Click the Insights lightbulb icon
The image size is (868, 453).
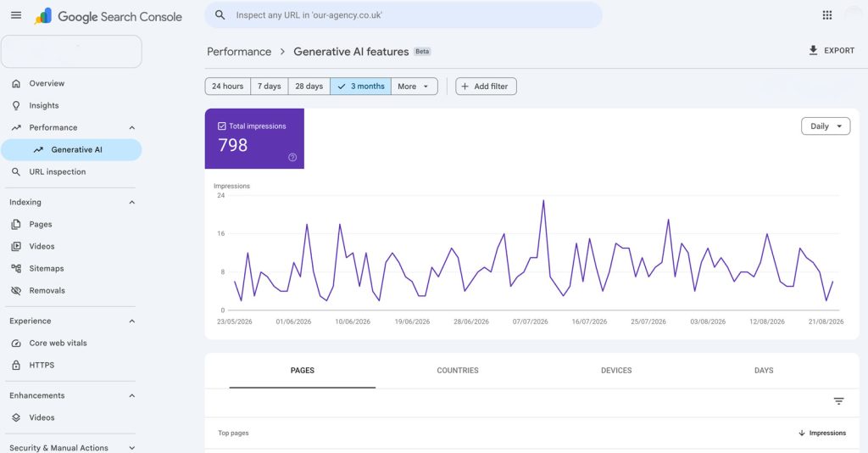16,105
